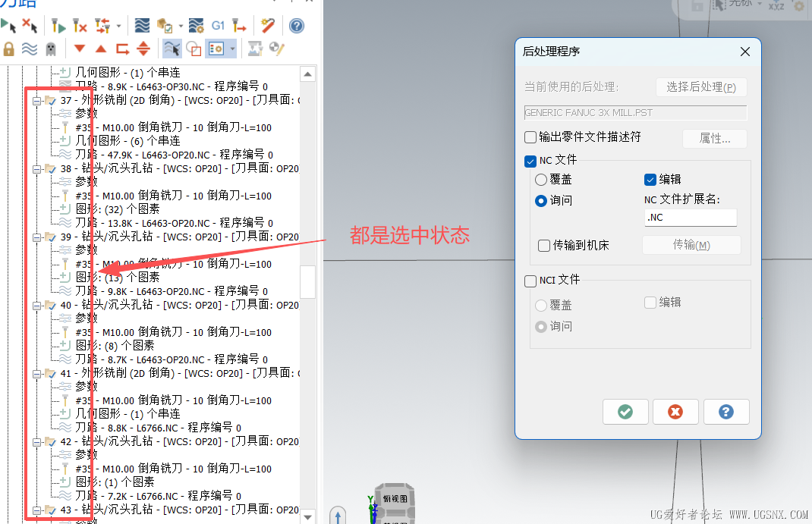Click 选择后处理(P) button
This screenshot has height=524, width=812.
(x=701, y=87)
